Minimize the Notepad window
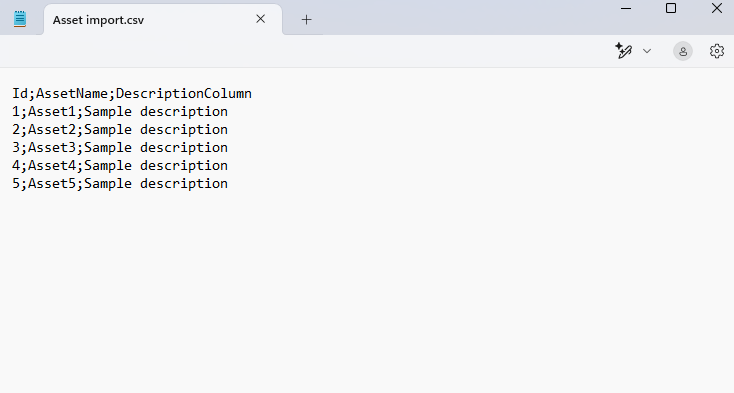This screenshot has width=734, height=393. point(626,8)
